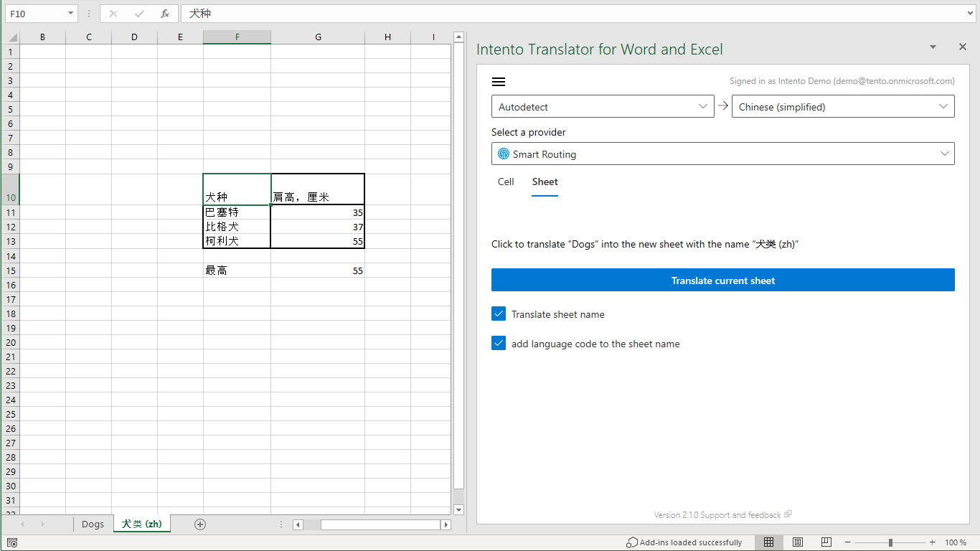Viewport: 980px width, 551px height.
Task: Select the value 55 in row 15
Action: [x=318, y=270]
